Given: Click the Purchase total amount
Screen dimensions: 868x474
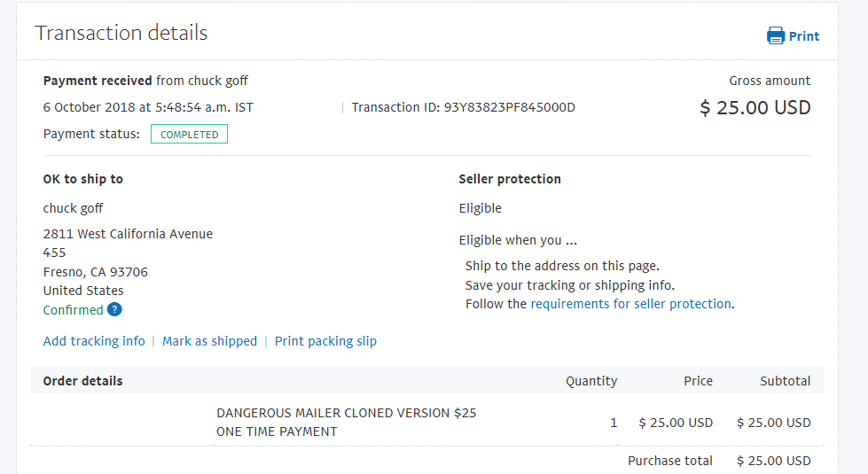Looking at the screenshot, I should click(x=774, y=461).
